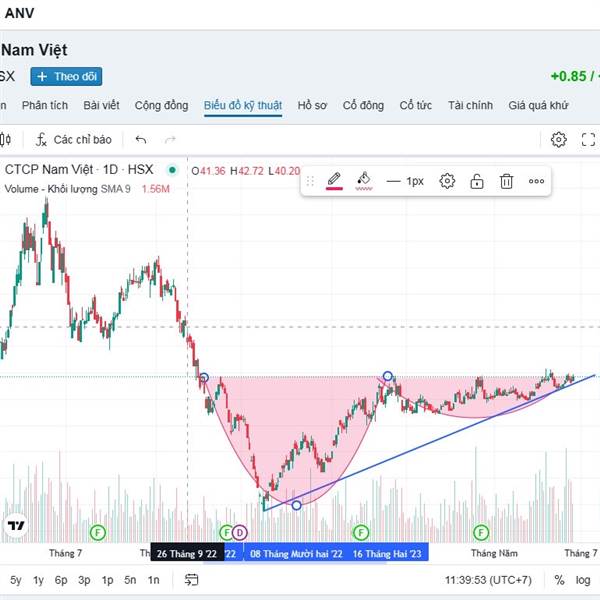
Task: Toggle the lock on the drawing
Action: 476,181
